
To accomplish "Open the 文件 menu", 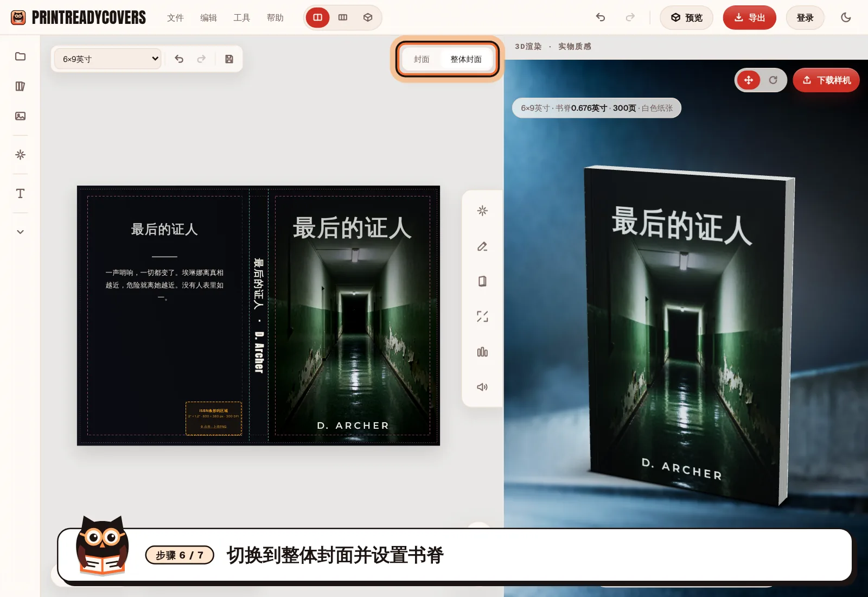I will (175, 18).
